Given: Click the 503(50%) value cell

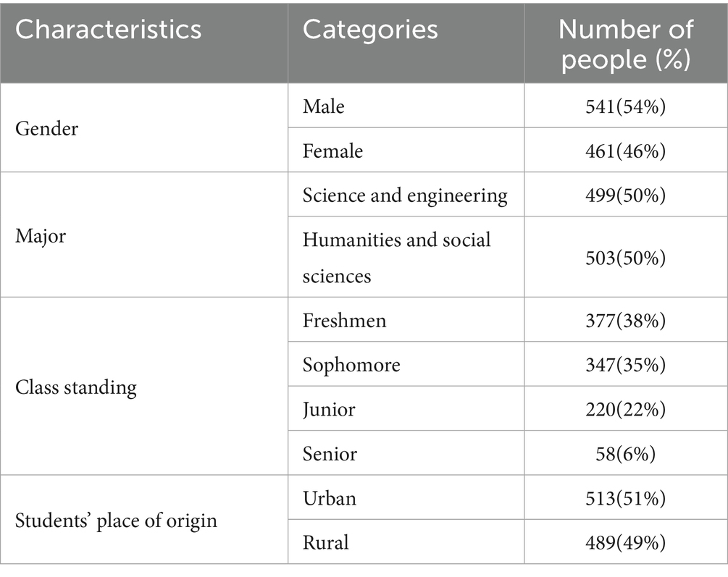Looking at the screenshot, I should pyautogui.click(x=626, y=258).
